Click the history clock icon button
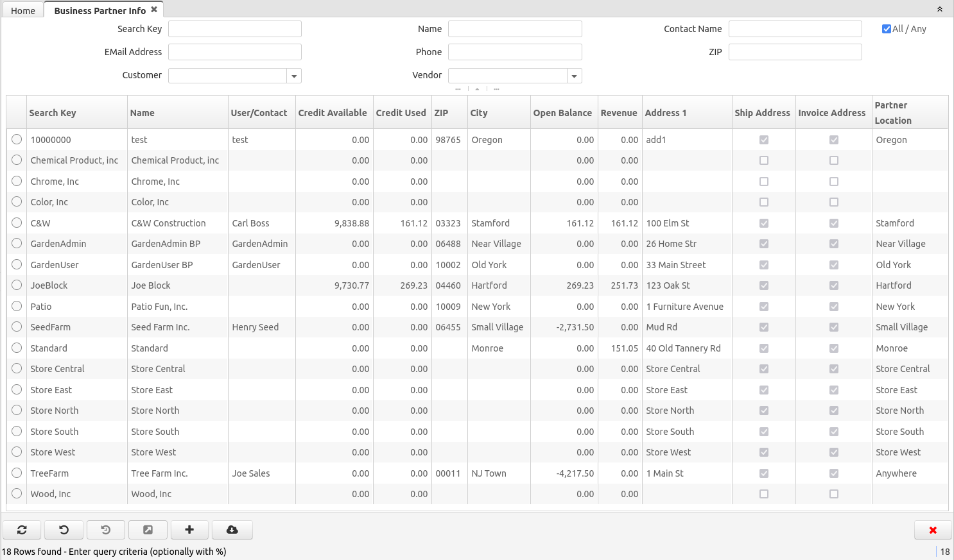954x560 pixels. pos(106,530)
